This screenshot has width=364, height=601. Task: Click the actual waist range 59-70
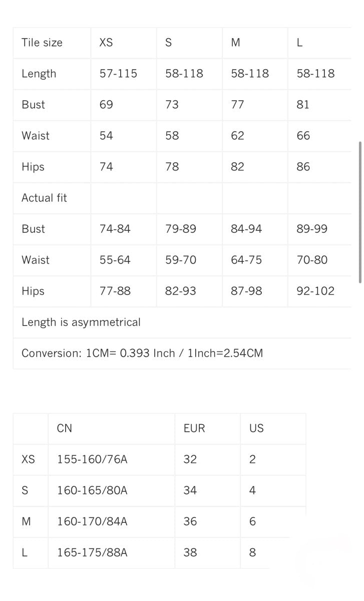pyautogui.click(x=181, y=260)
